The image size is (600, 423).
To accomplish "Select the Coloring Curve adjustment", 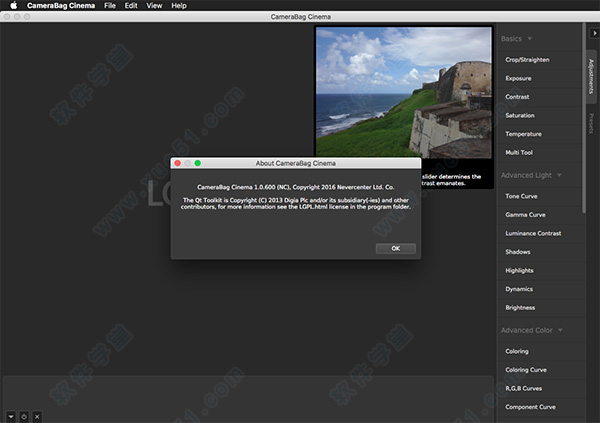I will 540,370.
